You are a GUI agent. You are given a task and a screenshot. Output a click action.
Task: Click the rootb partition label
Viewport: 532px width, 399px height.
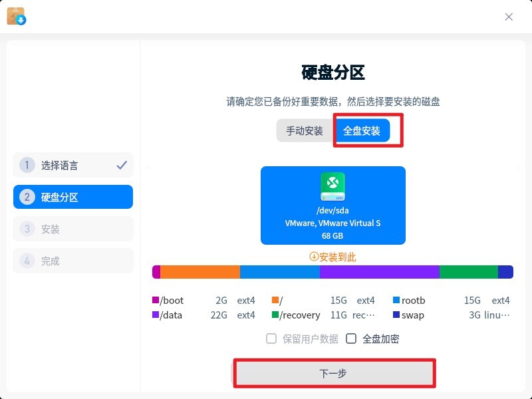click(x=413, y=301)
